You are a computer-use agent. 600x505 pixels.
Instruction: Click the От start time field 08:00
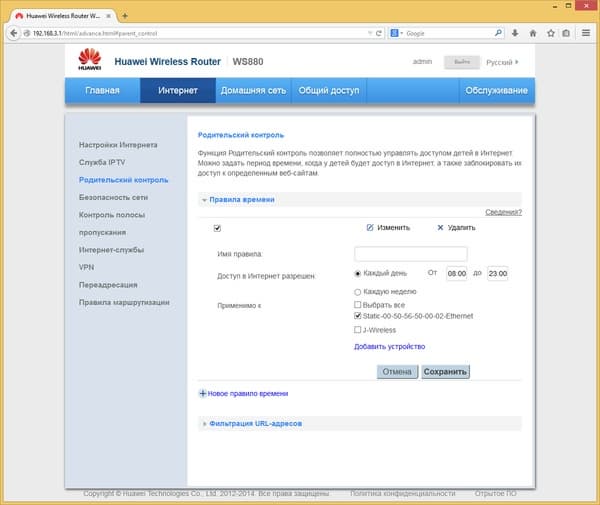[x=457, y=274]
